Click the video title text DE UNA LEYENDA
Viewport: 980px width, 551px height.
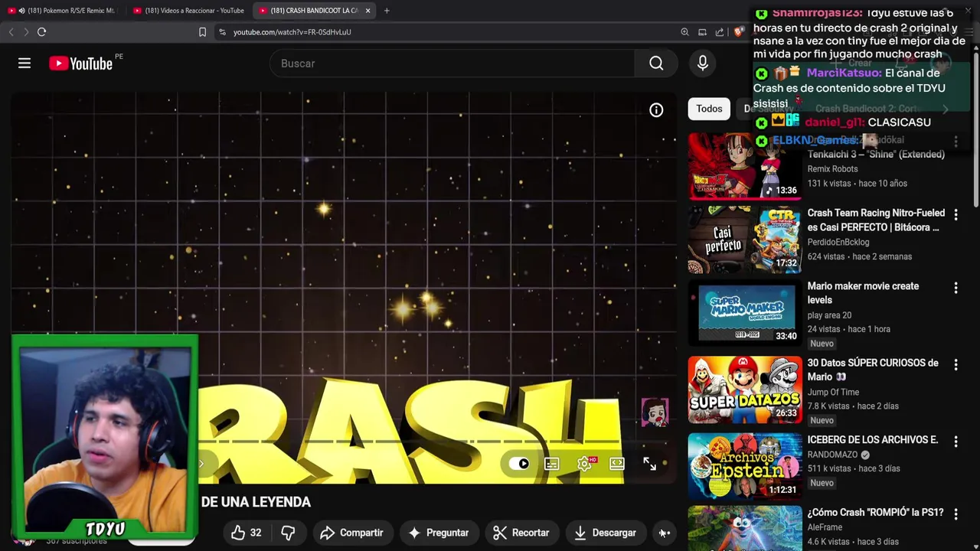click(x=256, y=502)
